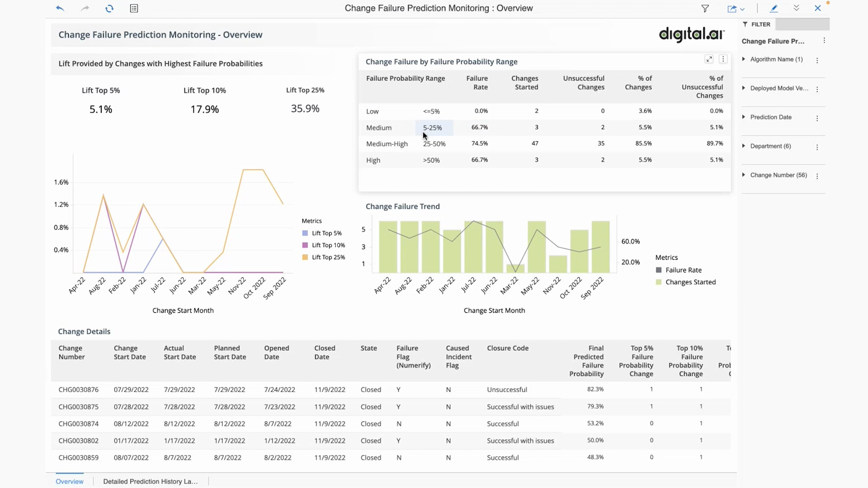
Task: Click change number CHG0030876 row
Action: 78,389
